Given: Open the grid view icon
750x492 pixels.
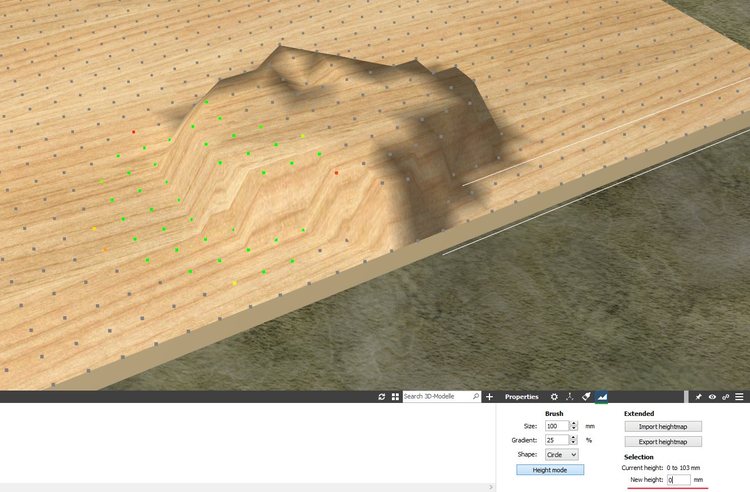Looking at the screenshot, I should coord(395,397).
